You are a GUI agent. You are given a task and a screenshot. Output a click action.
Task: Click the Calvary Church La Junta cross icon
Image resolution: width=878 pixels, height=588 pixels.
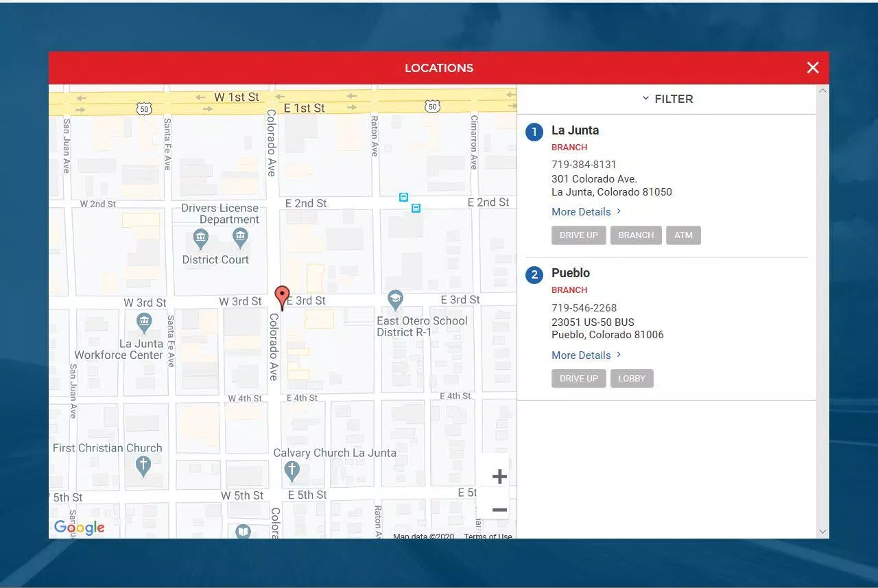[x=292, y=471]
